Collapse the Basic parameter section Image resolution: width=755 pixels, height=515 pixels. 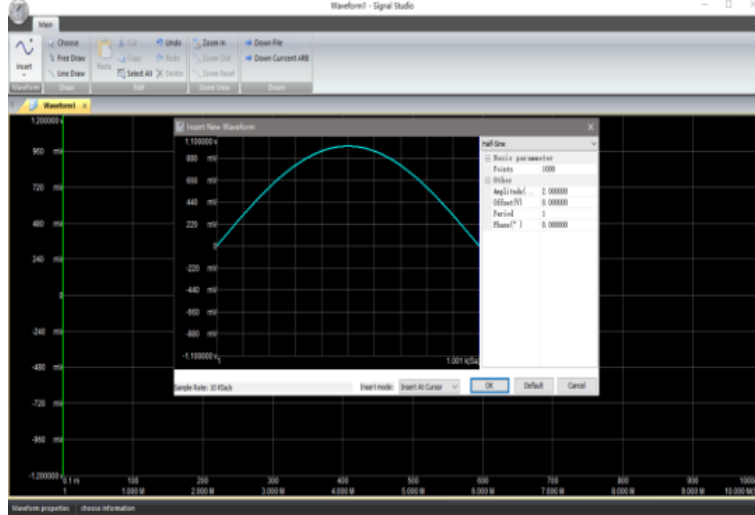487,158
